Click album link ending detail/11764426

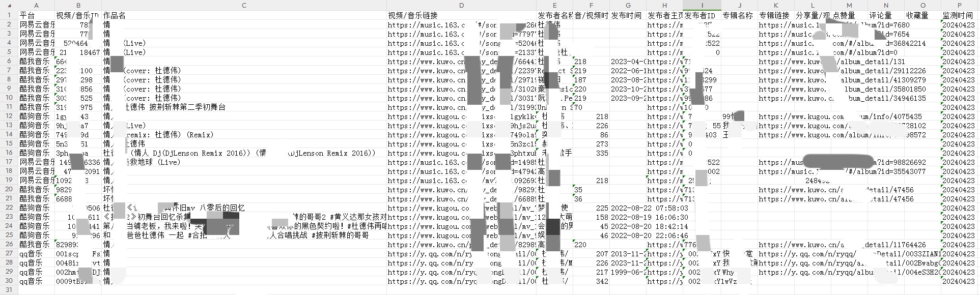(x=842, y=244)
